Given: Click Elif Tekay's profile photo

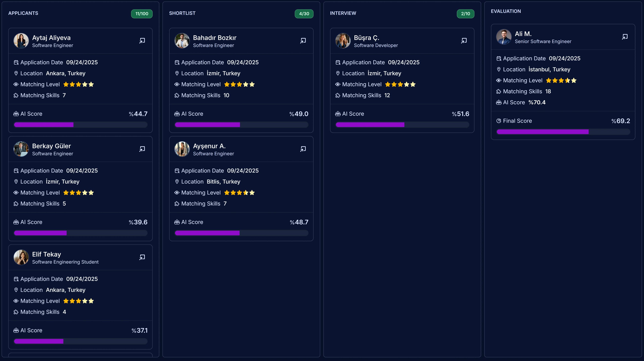Looking at the screenshot, I should (21, 257).
